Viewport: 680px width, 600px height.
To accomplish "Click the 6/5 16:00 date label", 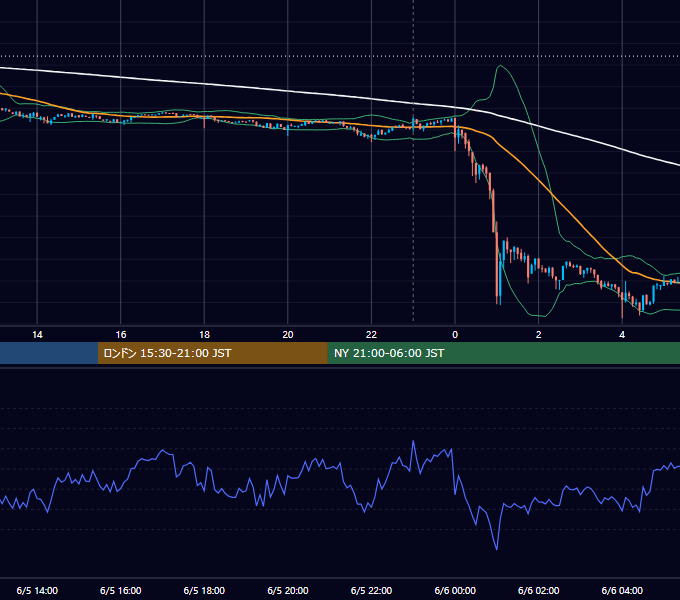I will tap(121, 590).
